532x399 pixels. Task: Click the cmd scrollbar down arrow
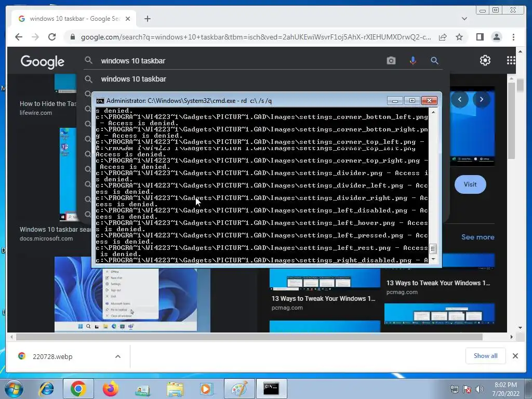[x=433, y=260]
